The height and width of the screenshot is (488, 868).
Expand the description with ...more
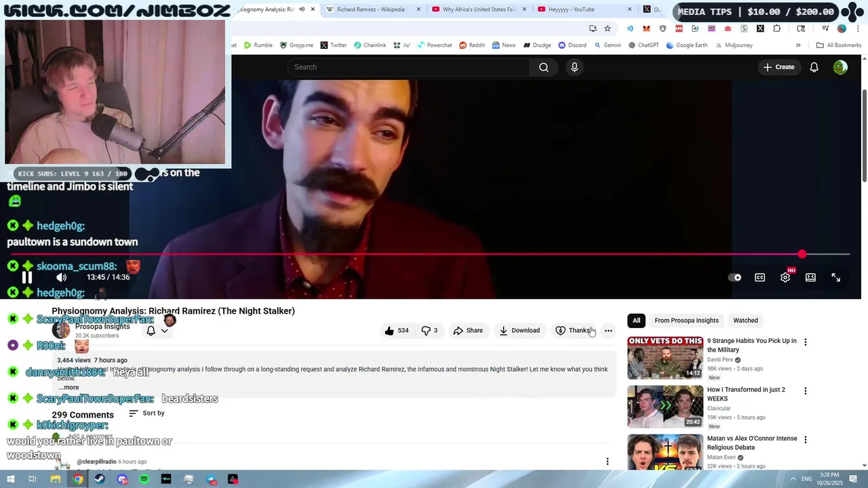pos(68,387)
